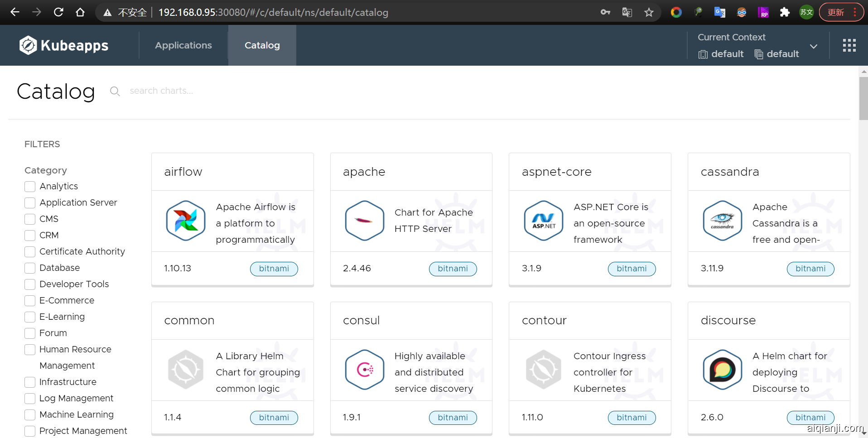The image size is (868, 438).
Task: Open the contour chart card title
Action: point(544,321)
